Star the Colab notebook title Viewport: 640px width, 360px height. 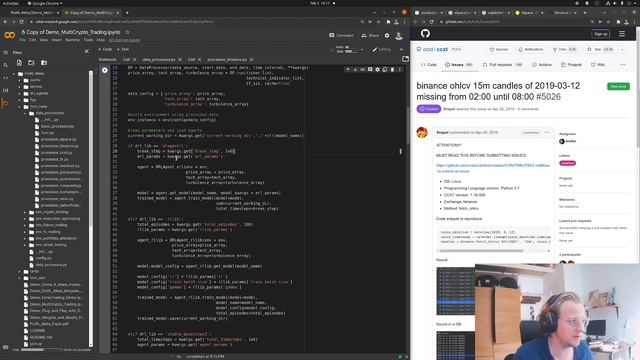(x=127, y=32)
